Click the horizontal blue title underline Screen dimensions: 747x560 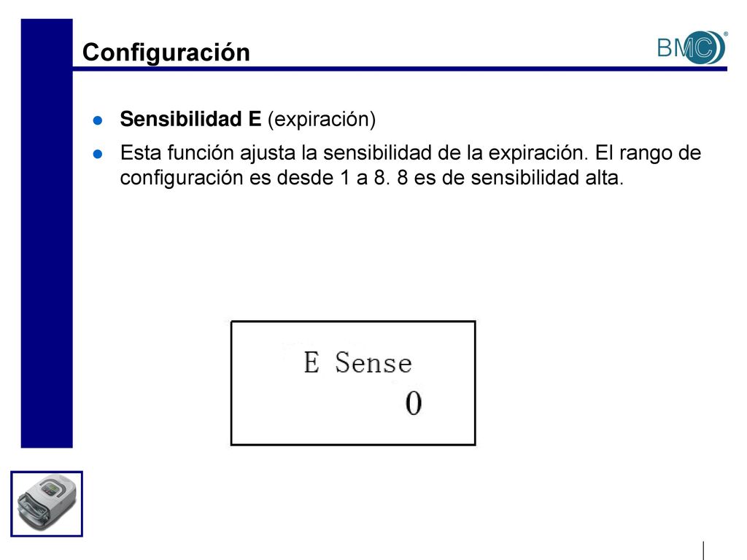tap(400, 69)
